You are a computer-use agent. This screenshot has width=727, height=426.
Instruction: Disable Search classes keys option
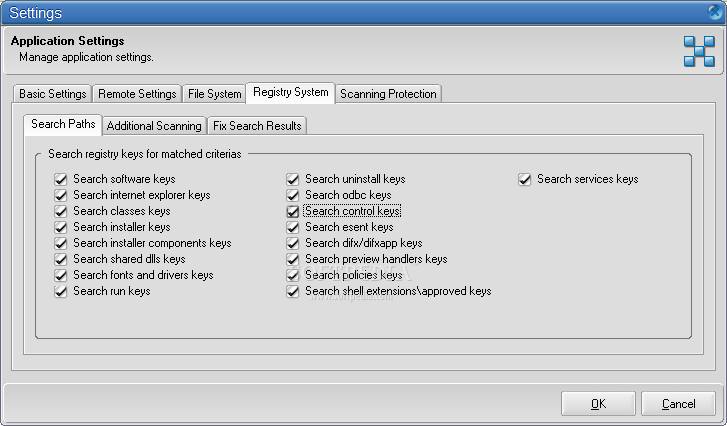click(x=62, y=212)
